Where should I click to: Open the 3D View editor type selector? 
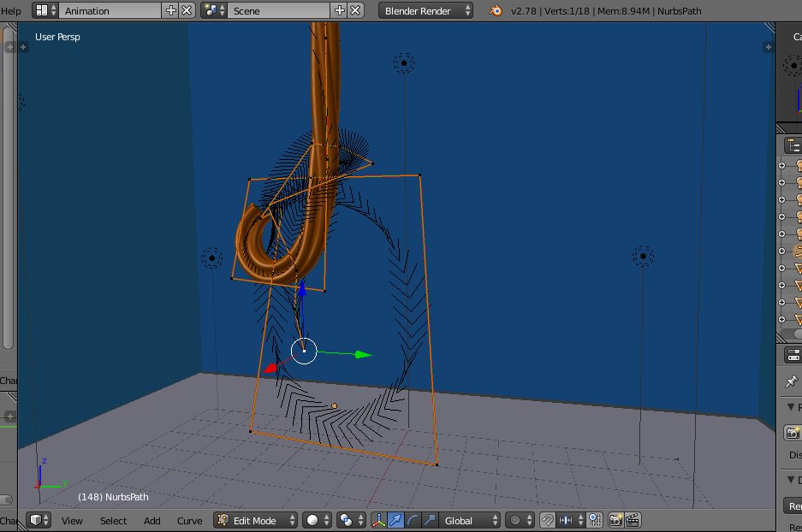(39, 520)
